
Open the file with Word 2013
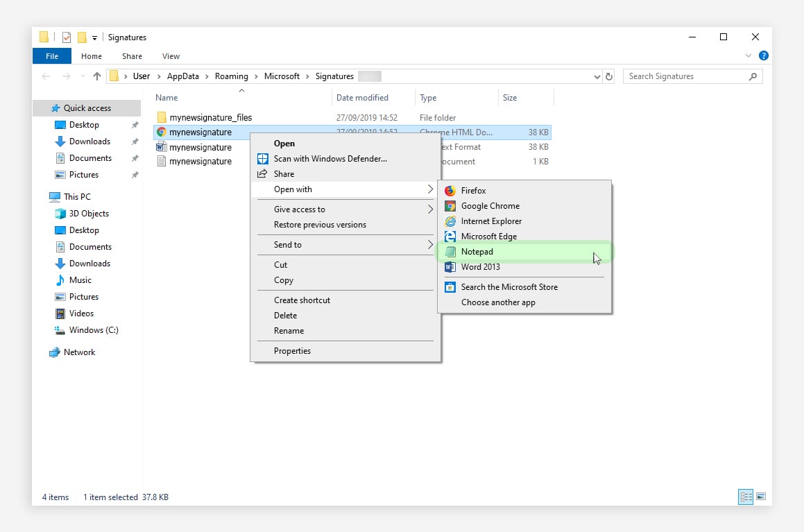pos(524,267)
